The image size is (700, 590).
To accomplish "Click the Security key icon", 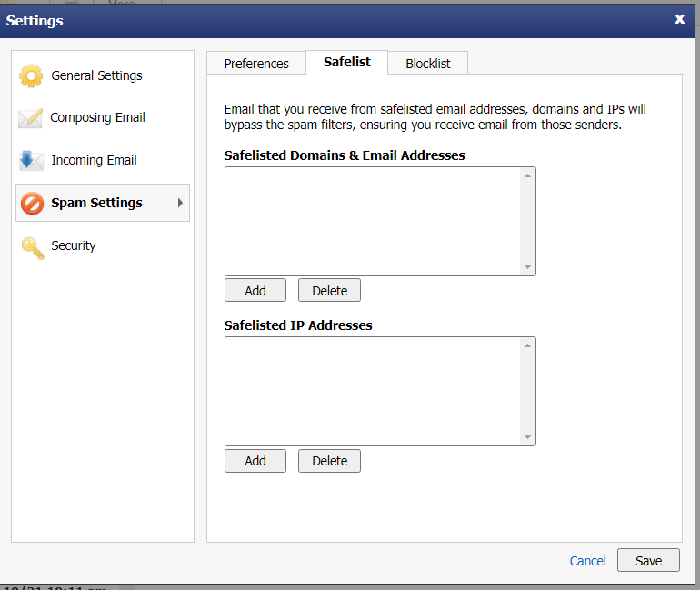I will coord(33,247).
